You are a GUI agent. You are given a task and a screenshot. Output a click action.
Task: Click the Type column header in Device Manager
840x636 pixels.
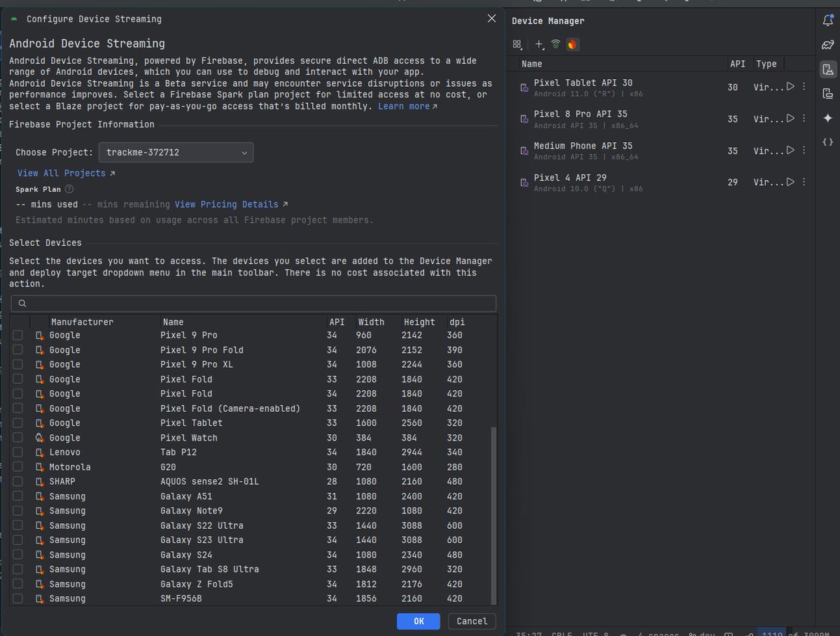[x=766, y=64]
